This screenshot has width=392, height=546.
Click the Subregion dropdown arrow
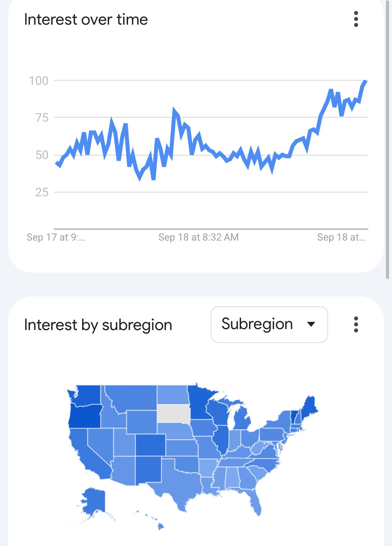pos(311,324)
